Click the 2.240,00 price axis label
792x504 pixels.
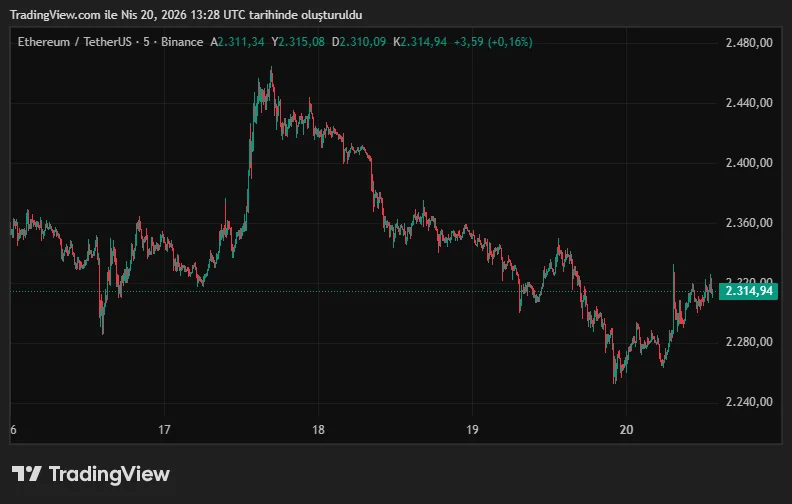click(749, 402)
